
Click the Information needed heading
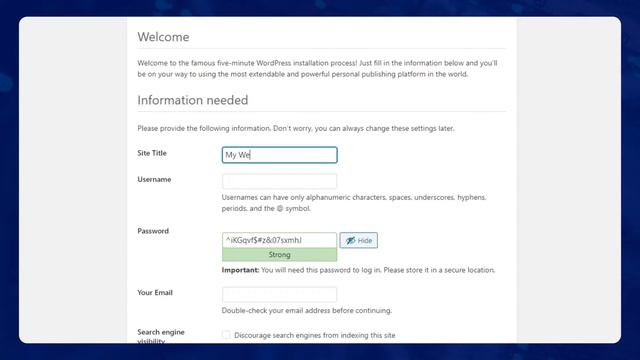pyautogui.click(x=193, y=100)
